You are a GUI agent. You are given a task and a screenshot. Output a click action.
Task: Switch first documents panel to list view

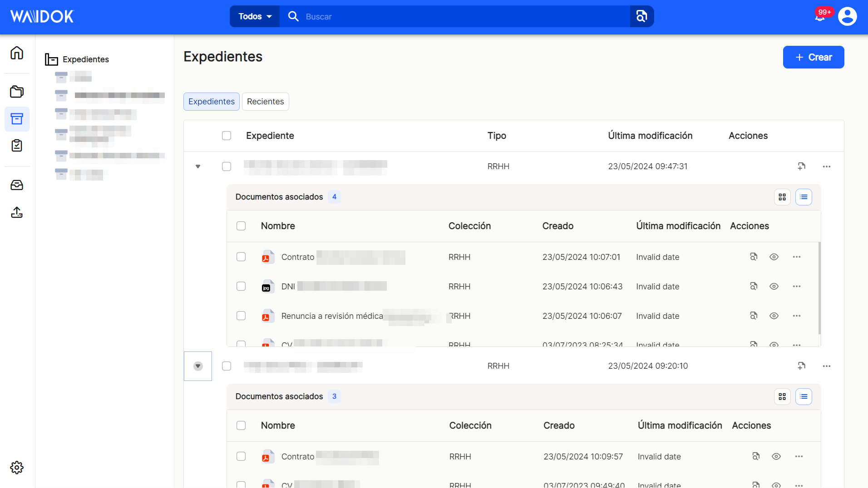tap(804, 197)
